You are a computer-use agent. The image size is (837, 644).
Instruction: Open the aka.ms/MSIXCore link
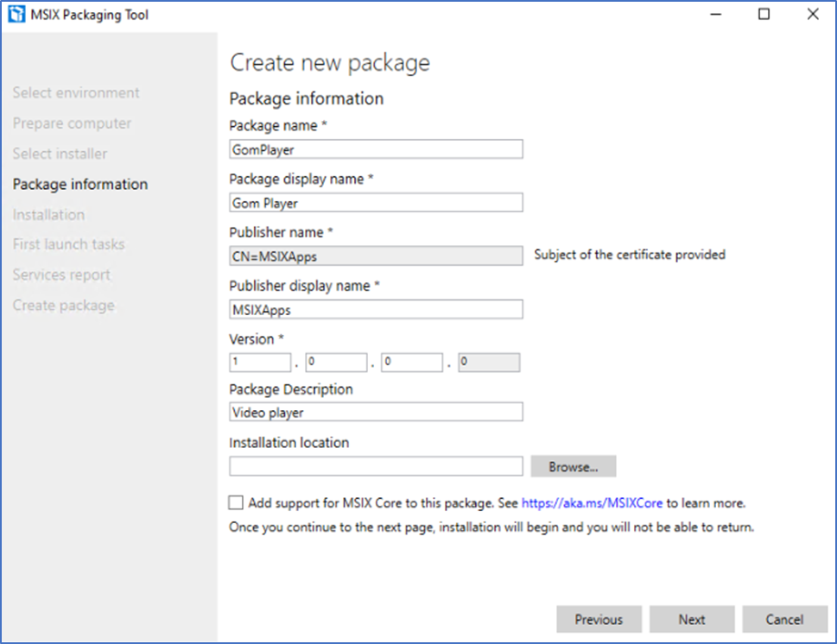pyautogui.click(x=592, y=503)
